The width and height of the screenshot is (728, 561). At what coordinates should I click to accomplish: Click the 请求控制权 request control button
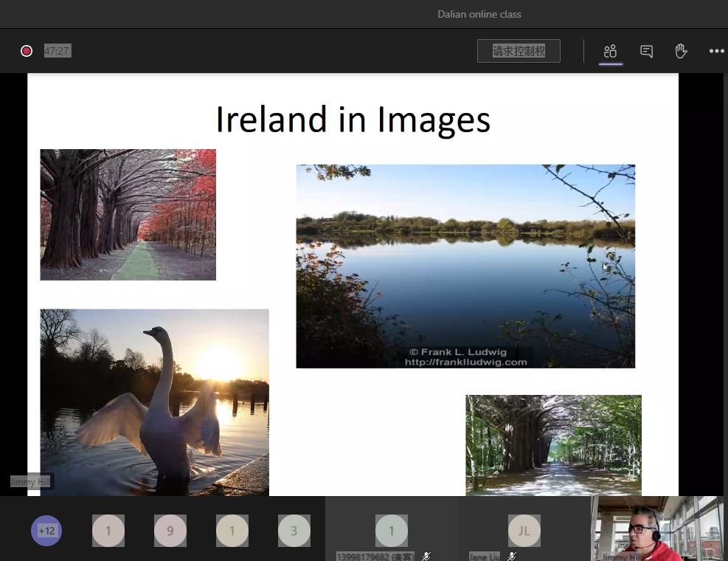click(x=519, y=51)
